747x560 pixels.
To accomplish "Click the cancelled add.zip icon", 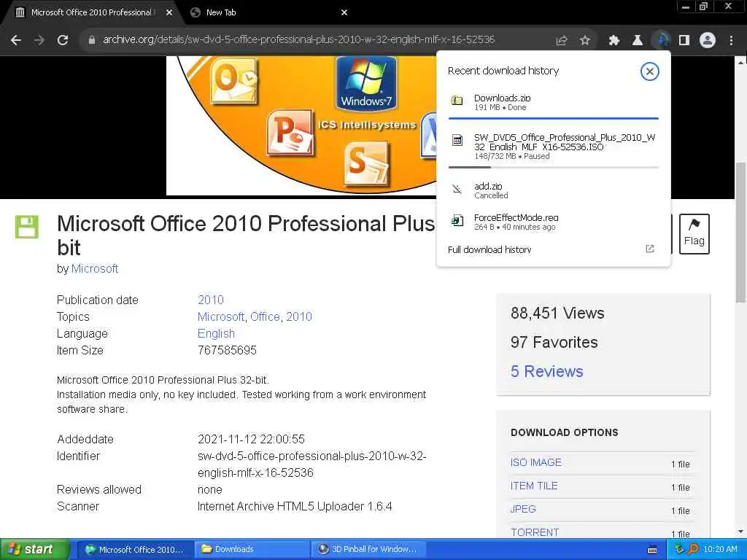I will point(457,190).
